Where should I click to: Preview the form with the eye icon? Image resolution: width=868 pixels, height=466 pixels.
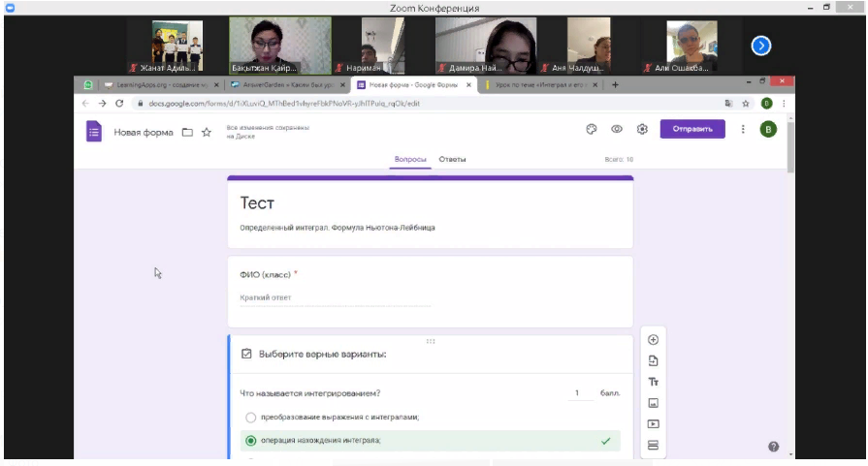616,129
